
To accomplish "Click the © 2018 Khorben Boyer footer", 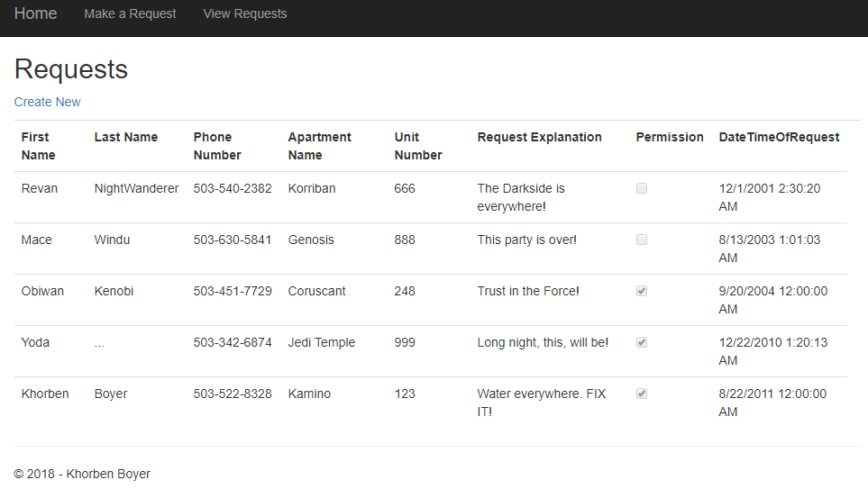I will tap(82, 474).
